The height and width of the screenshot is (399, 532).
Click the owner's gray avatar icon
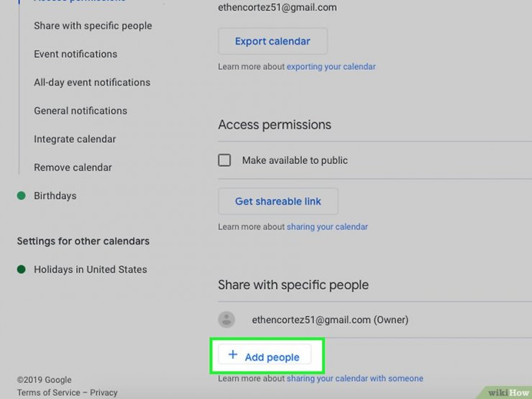point(226,320)
